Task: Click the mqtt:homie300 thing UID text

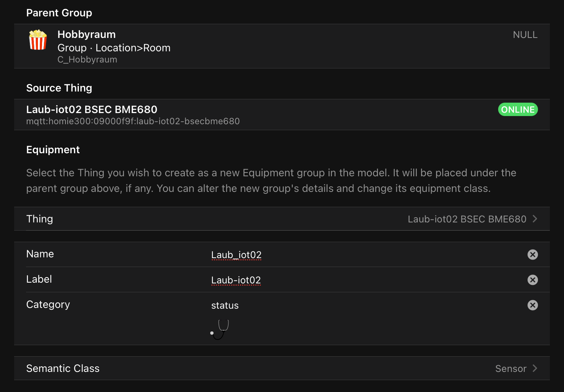Action: [x=133, y=121]
